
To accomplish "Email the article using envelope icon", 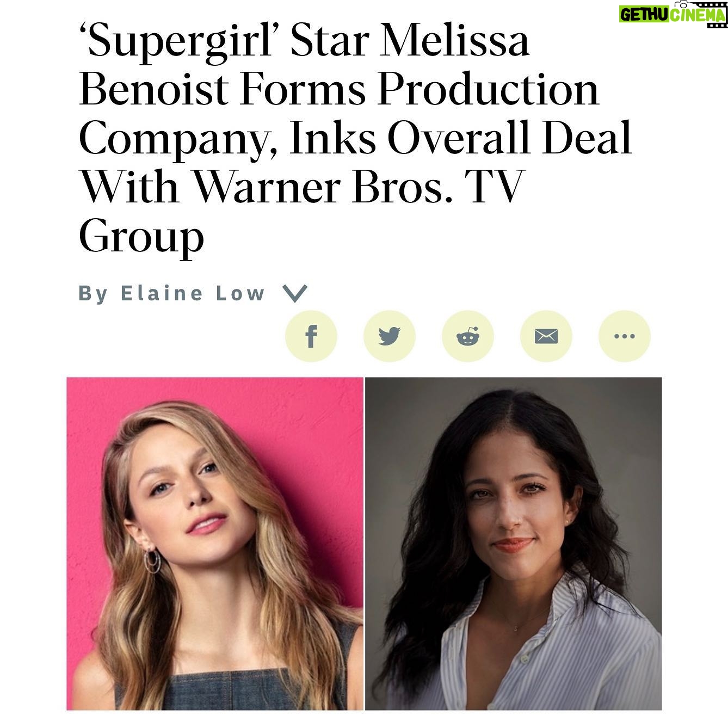I will 546,336.
